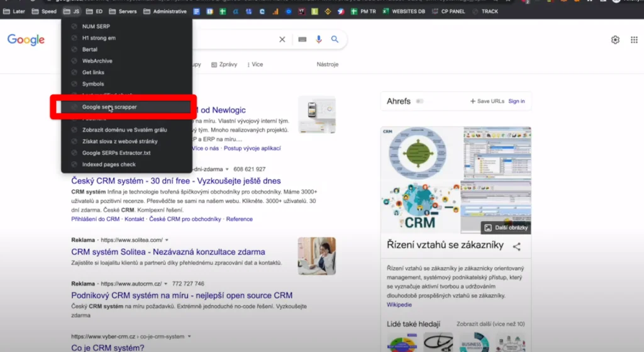This screenshot has width=644, height=352.
Task: Select Získat slova z webové stránky
Action: [x=126, y=142]
